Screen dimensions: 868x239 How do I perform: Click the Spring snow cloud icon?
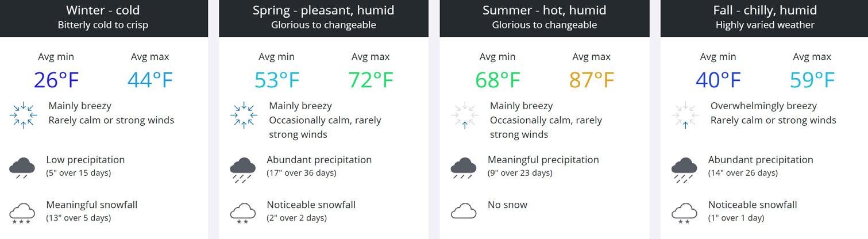tap(243, 213)
